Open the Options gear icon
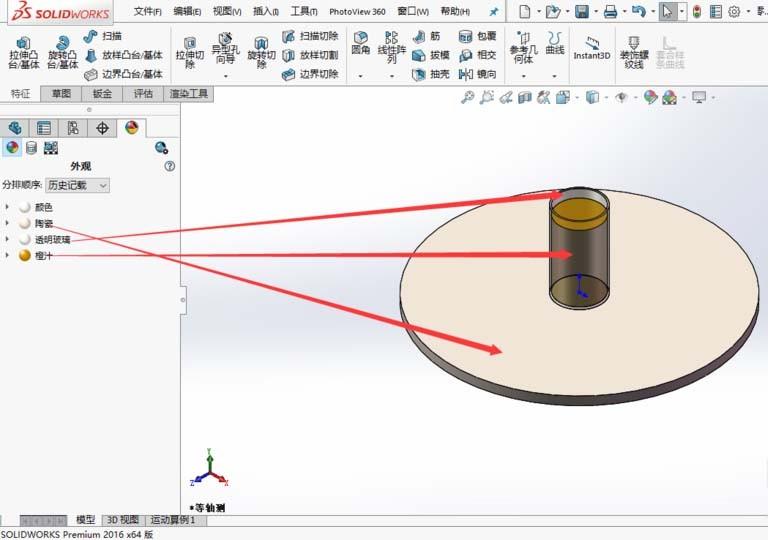 pyautogui.click(x=734, y=11)
